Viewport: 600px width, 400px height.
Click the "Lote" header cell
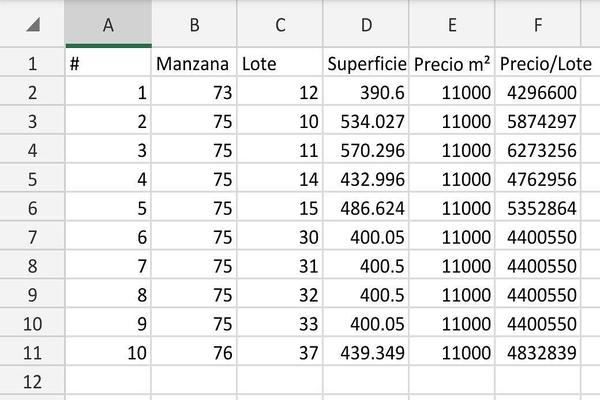pos(280,64)
